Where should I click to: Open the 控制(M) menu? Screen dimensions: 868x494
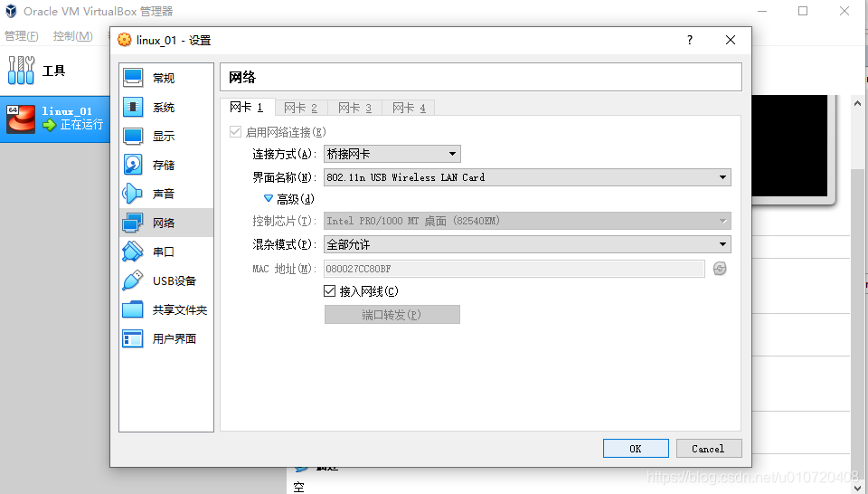[x=72, y=36]
